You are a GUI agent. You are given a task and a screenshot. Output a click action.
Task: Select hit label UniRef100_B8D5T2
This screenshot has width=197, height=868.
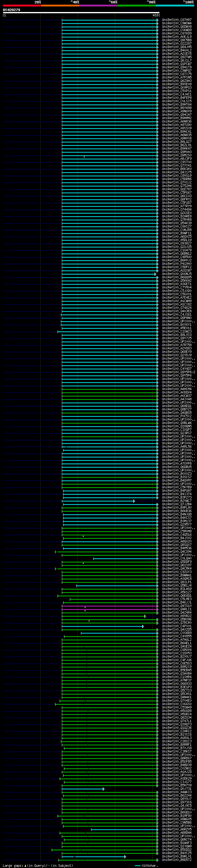point(176,860)
